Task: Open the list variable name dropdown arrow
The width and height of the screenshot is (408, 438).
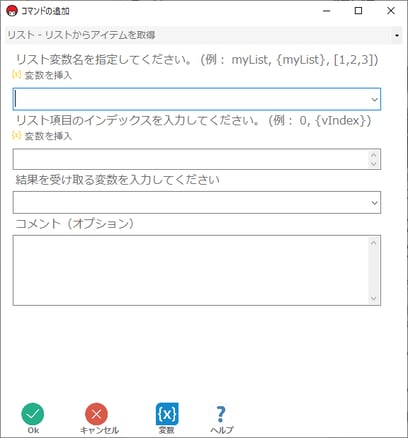Action: (x=374, y=99)
